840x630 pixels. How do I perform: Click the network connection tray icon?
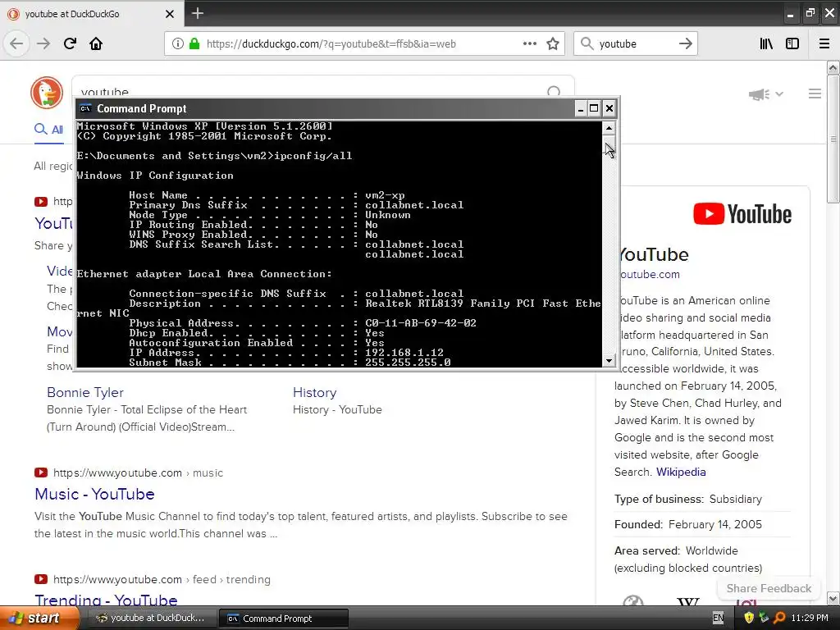[764, 619]
